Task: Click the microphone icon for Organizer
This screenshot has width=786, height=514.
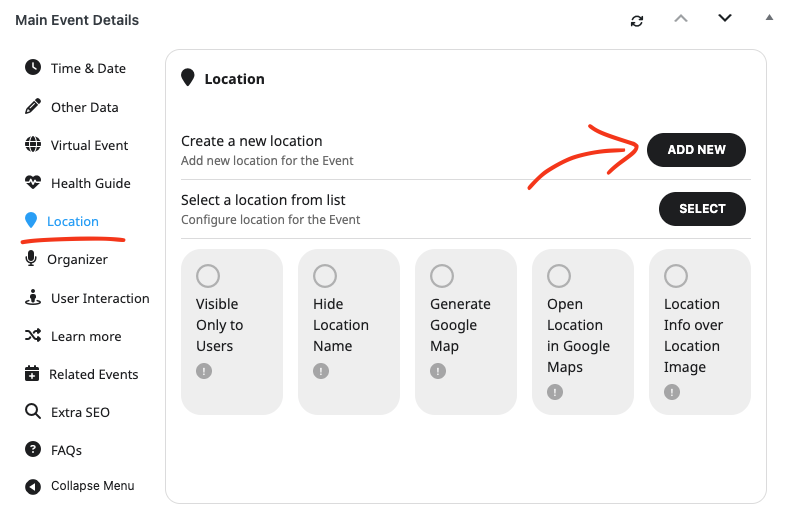Action: [31, 259]
